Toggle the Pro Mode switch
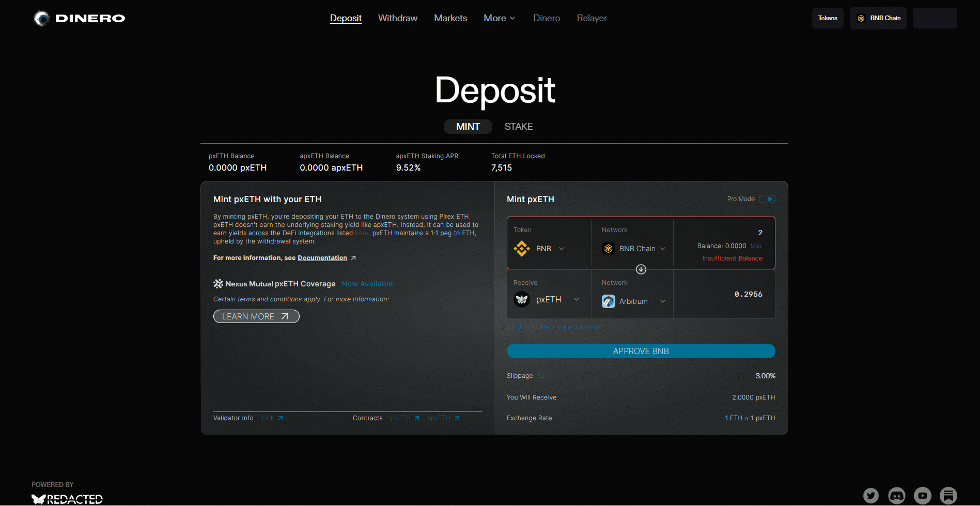The width and height of the screenshot is (980, 506). (767, 199)
